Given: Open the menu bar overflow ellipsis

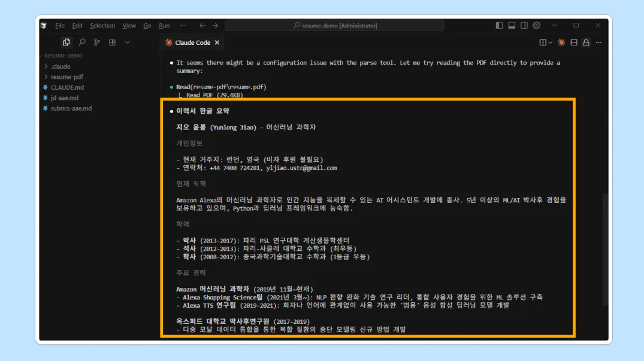Looking at the screenshot, I should tap(182, 25).
